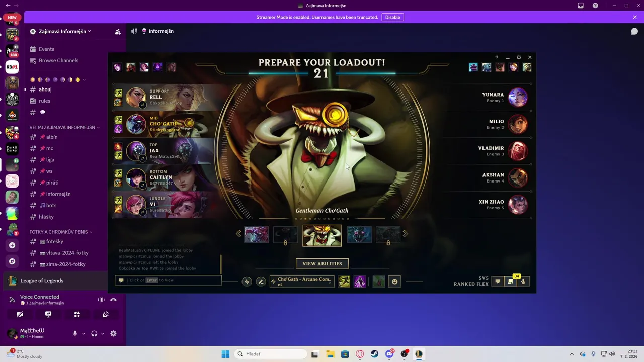Open the ward skin selector icon
Screen dimensions: 644x362
379,281
